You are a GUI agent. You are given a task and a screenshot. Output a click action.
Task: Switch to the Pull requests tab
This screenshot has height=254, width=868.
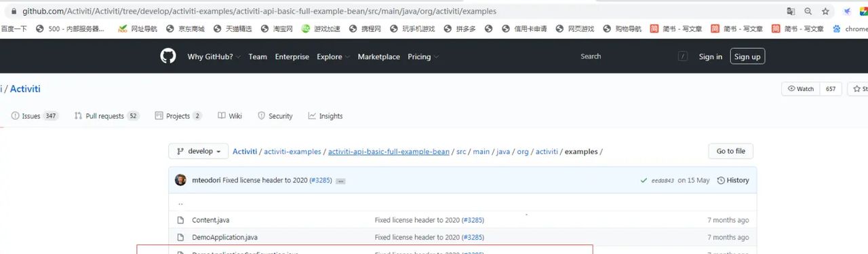tap(106, 116)
